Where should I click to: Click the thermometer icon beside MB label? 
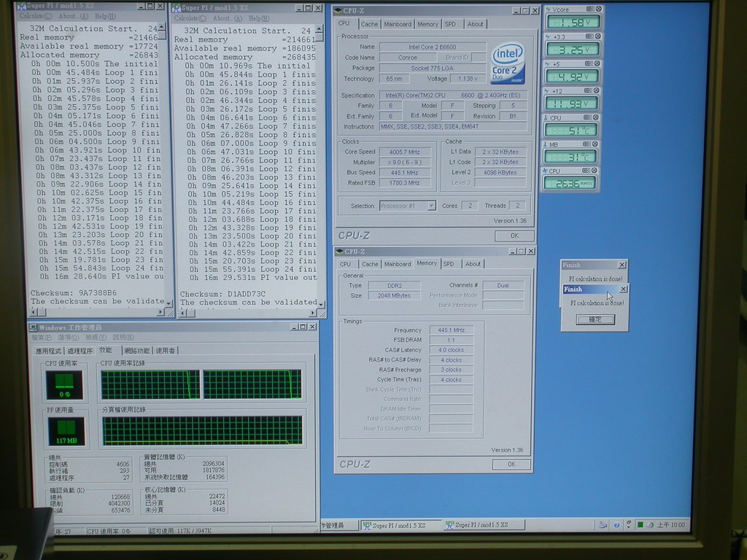point(546,144)
